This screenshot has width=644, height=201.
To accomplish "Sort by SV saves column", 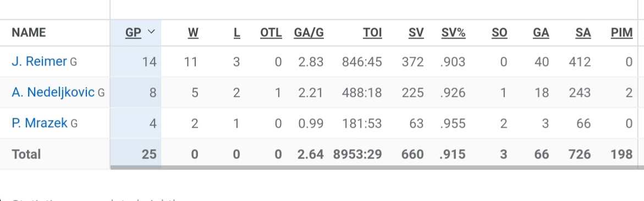I will pyautogui.click(x=416, y=32).
